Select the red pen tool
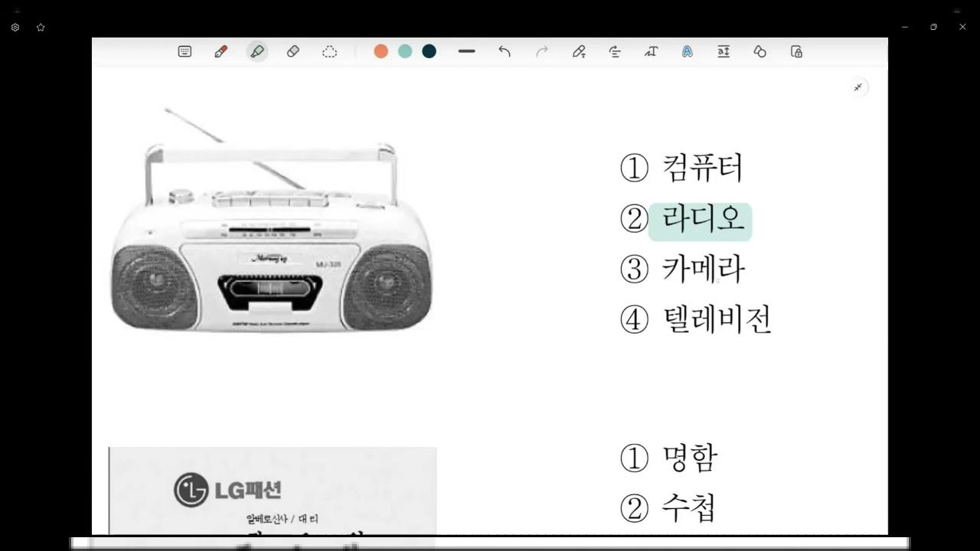 220,51
